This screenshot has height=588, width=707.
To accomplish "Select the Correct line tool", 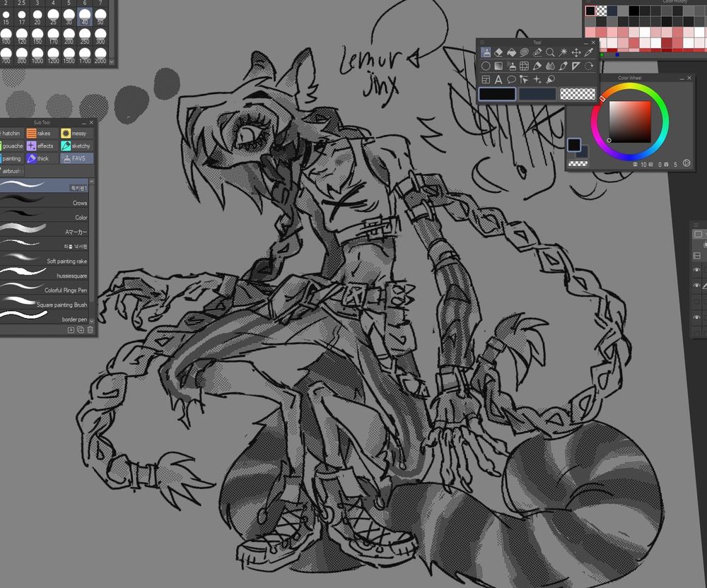I will click(525, 80).
